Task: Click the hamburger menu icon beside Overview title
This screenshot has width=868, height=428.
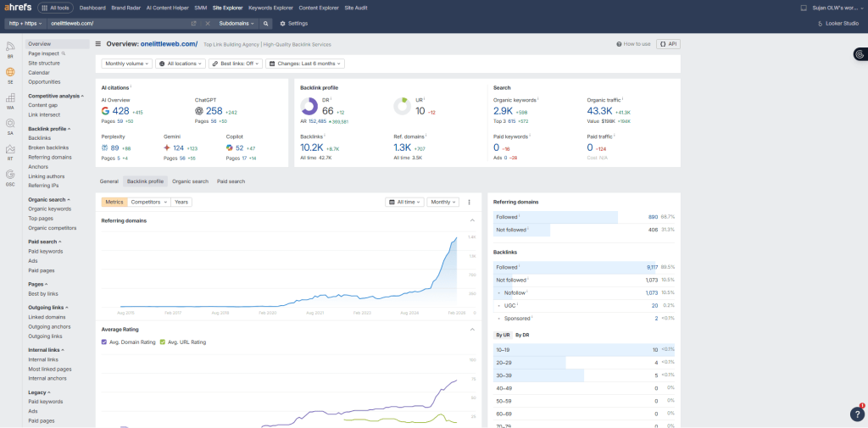Action: click(98, 44)
